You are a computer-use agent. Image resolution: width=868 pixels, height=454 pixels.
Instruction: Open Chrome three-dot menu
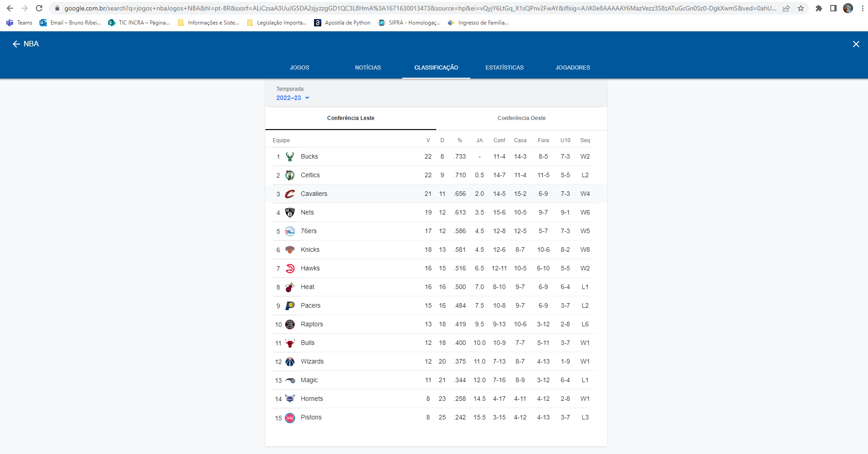click(863, 8)
